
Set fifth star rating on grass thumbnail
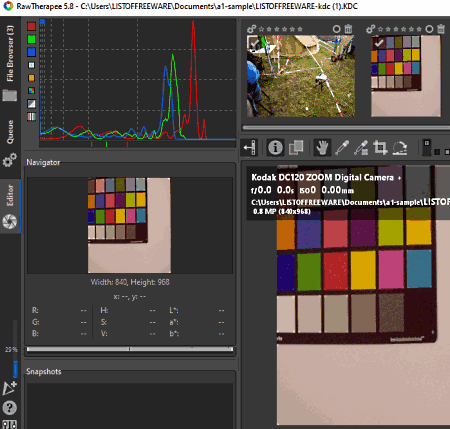click(292, 29)
